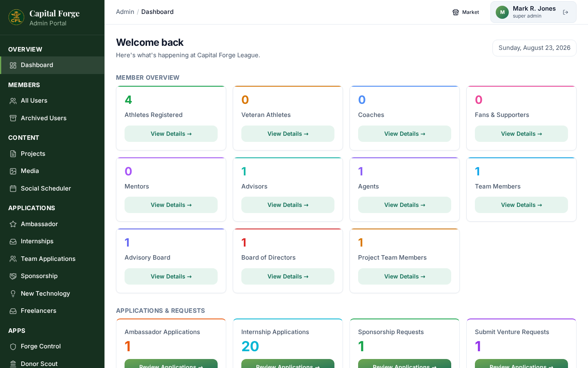Click the New Technology lightbulb icon
This screenshot has height=368, width=588.
[x=13, y=294]
